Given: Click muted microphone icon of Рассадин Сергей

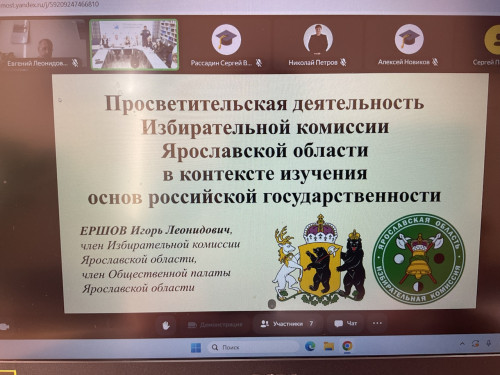Looking at the screenshot, I should point(259,62).
